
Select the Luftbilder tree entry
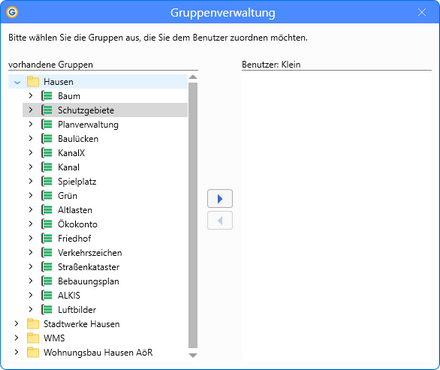click(x=77, y=310)
